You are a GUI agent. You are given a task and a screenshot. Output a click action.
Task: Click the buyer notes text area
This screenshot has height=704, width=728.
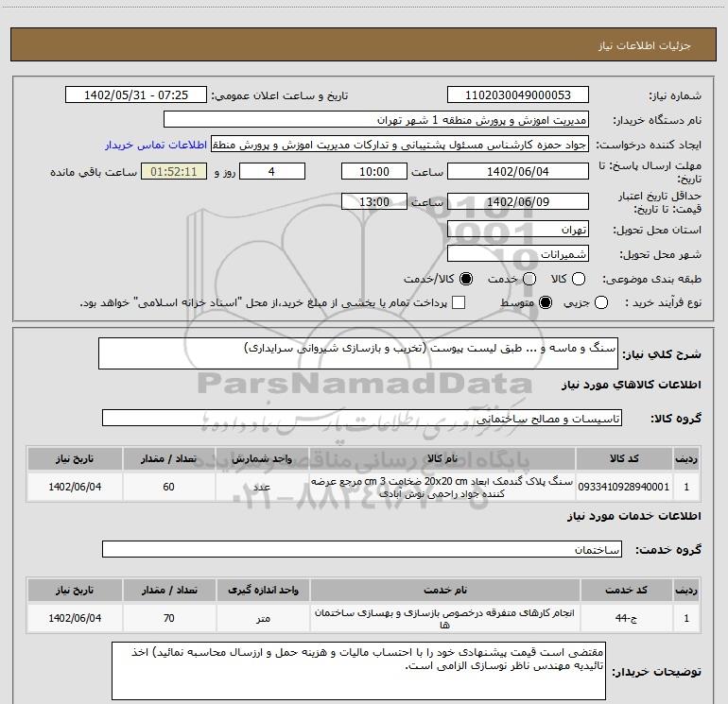pos(358,671)
